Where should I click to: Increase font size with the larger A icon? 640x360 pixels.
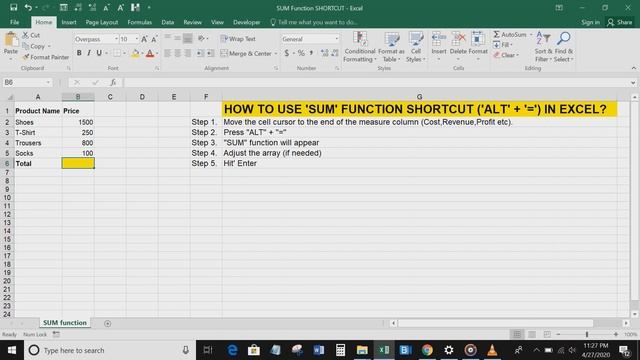tap(144, 39)
